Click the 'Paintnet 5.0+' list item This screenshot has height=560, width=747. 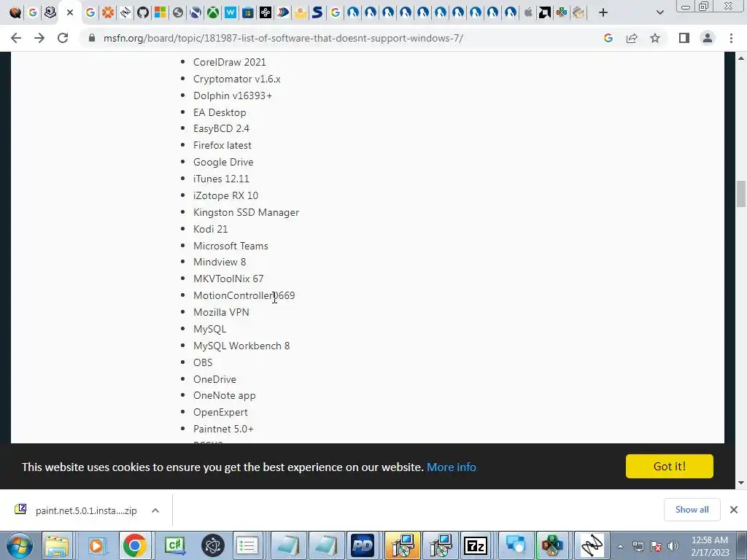pyautogui.click(x=223, y=429)
